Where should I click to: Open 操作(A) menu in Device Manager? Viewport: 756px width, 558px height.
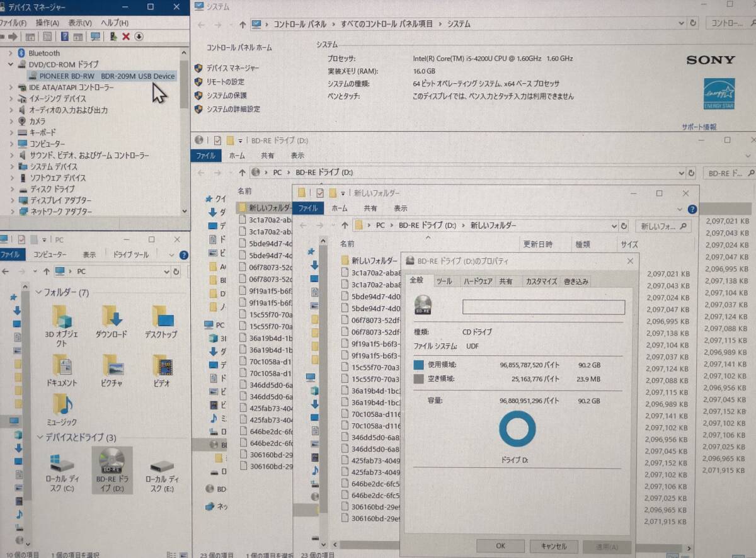47,23
